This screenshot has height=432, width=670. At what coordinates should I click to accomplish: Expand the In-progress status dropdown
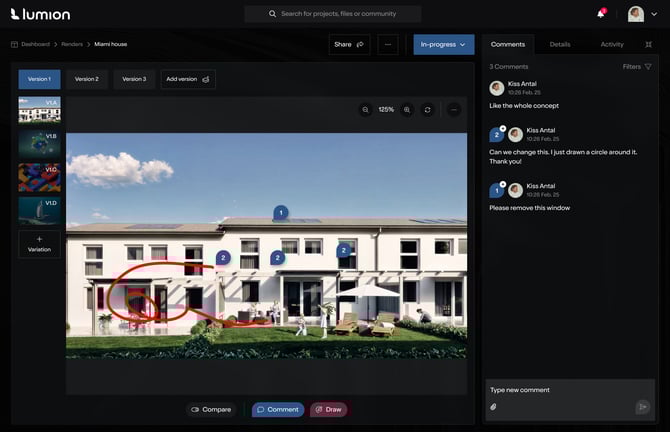(444, 45)
